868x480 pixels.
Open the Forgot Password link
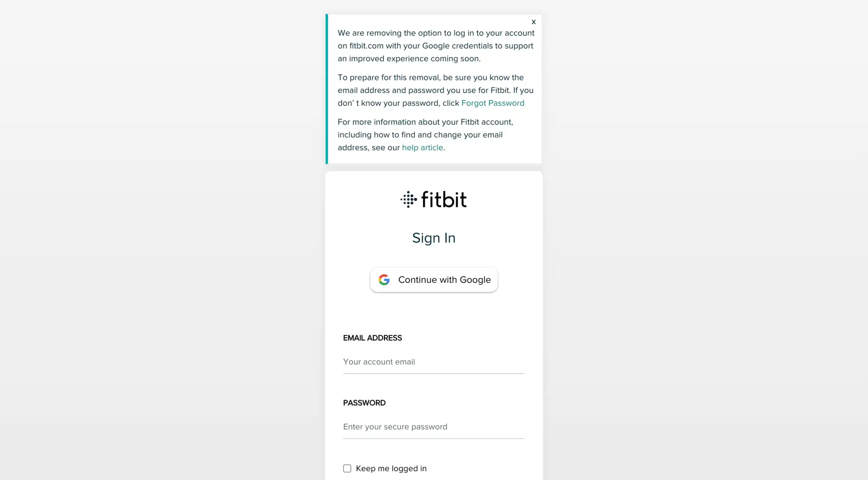pos(493,103)
